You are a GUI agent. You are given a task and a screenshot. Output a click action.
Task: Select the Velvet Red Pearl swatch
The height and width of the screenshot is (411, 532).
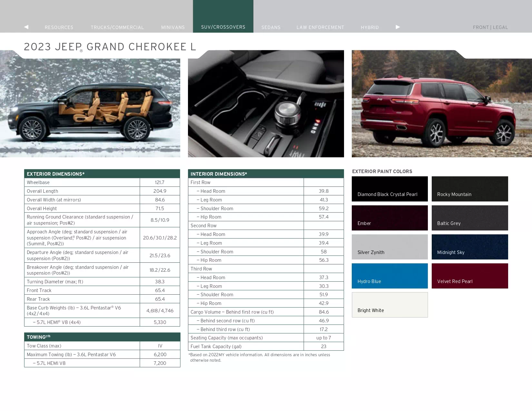point(470,276)
